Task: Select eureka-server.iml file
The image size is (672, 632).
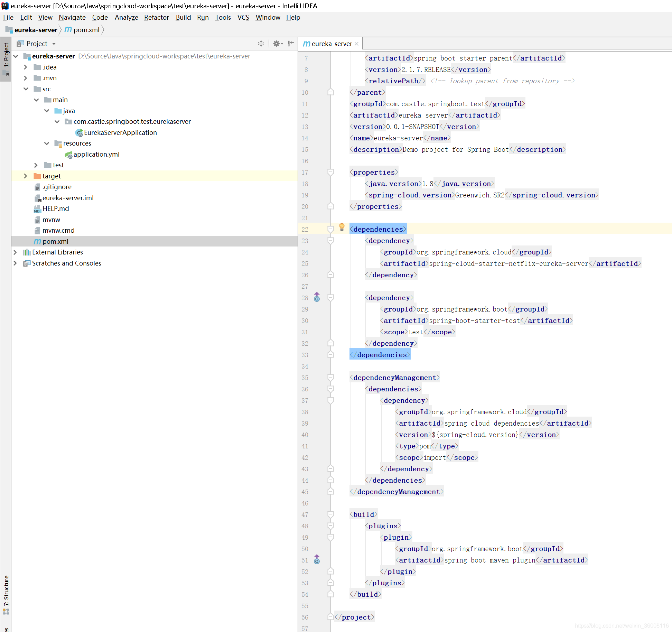Action: [68, 198]
